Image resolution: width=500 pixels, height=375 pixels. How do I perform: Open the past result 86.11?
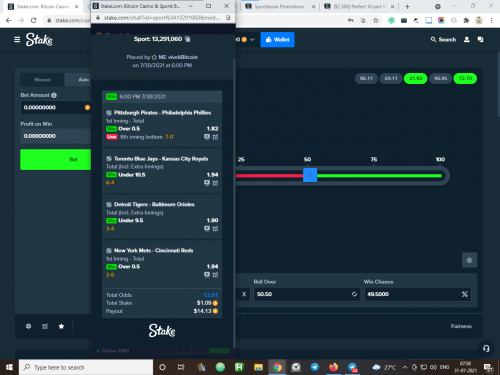click(x=366, y=78)
